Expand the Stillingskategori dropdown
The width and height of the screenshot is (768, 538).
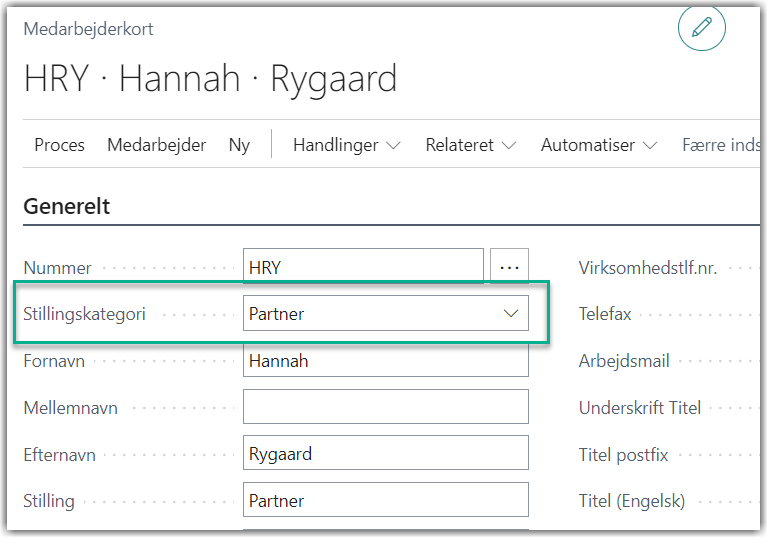[x=511, y=314]
